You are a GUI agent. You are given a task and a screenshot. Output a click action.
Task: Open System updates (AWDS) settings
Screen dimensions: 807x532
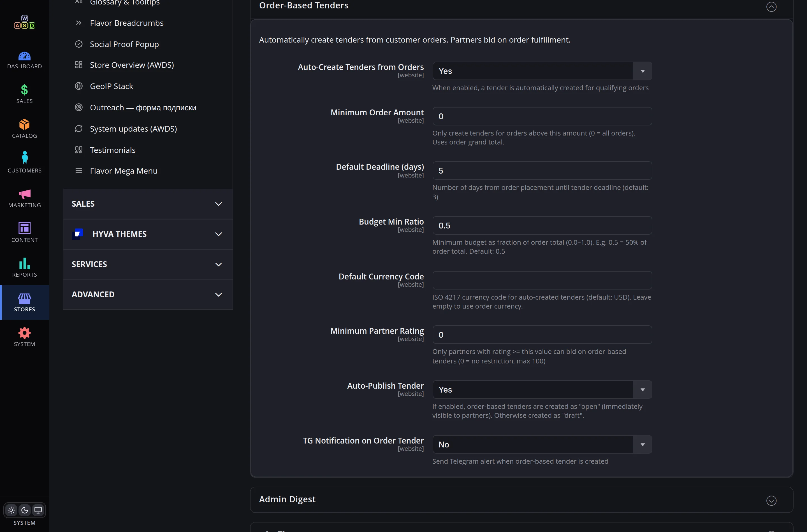[x=133, y=129]
